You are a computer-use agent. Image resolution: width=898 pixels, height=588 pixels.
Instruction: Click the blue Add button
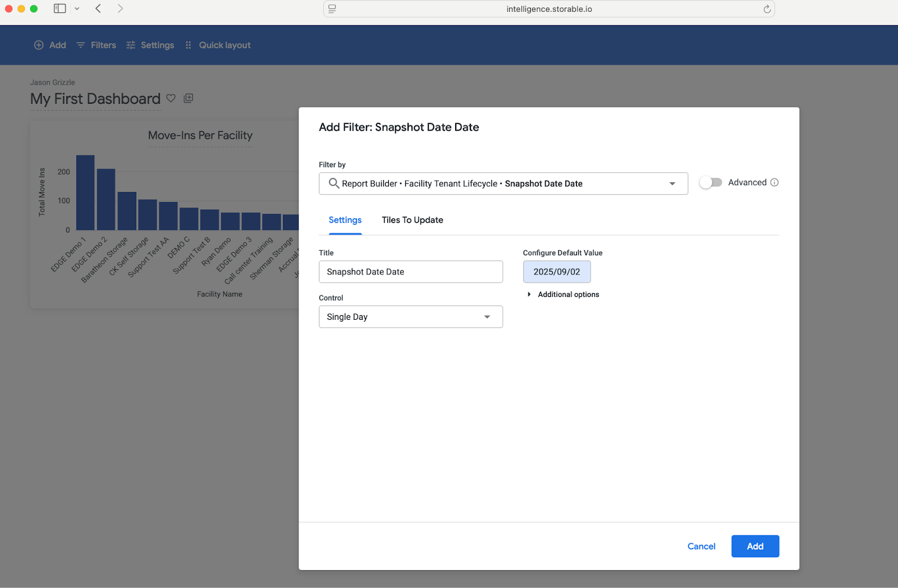click(x=755, y=546)
